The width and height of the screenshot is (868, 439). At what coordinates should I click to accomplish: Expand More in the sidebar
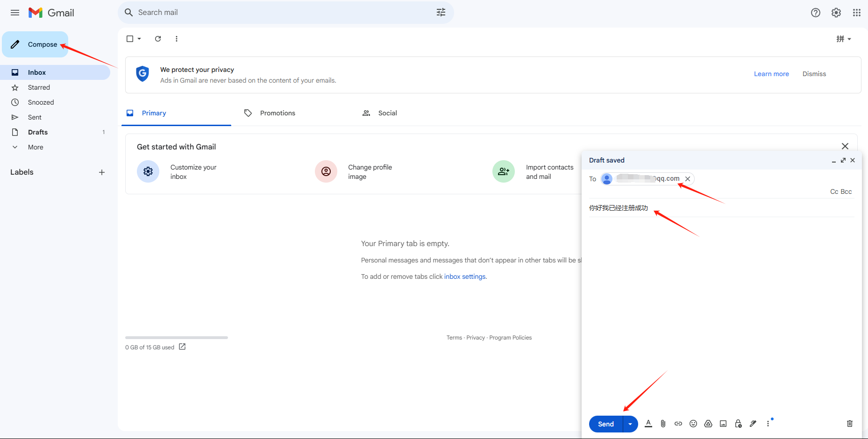[x=36, y=147]
